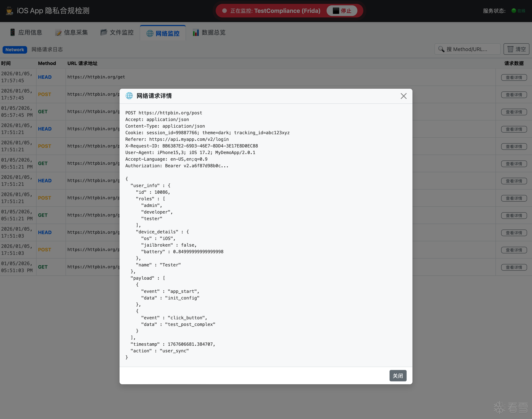Click the globe icon in the dialog title

[129, 96]
